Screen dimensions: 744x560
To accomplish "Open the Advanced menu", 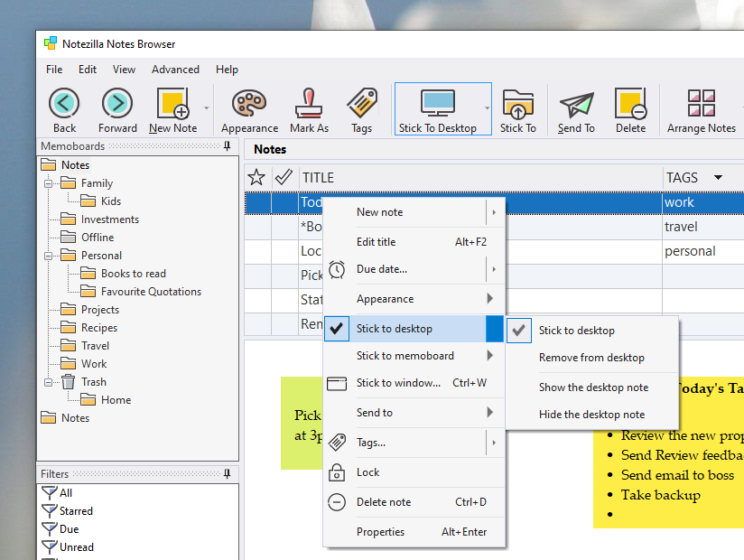I will 175,70.
